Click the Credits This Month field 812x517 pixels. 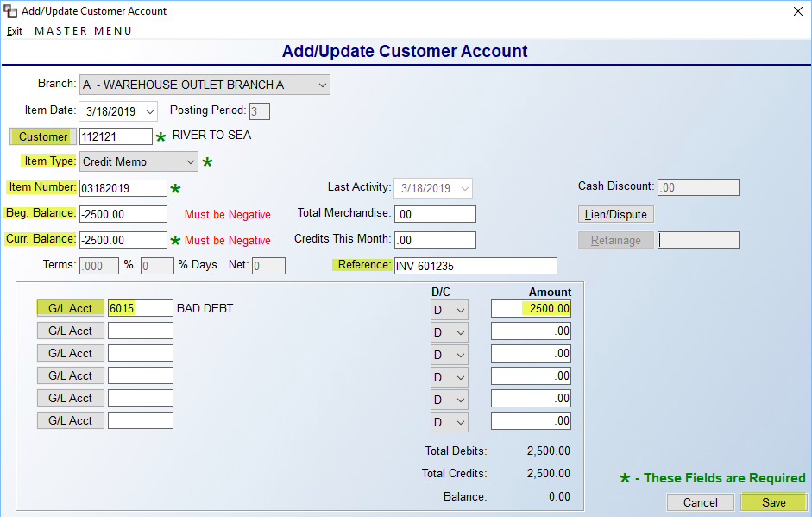(435, 240)
